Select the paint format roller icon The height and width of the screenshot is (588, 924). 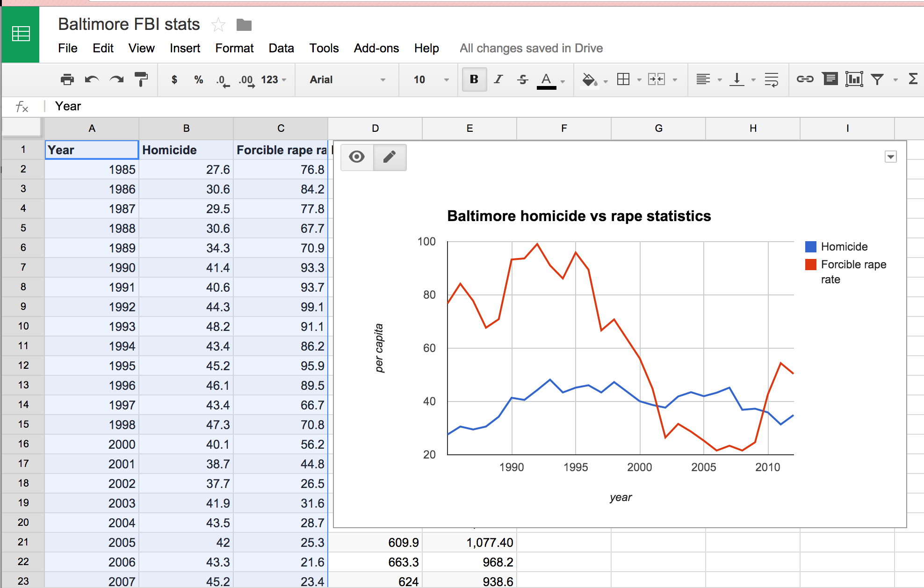(141, 79)
